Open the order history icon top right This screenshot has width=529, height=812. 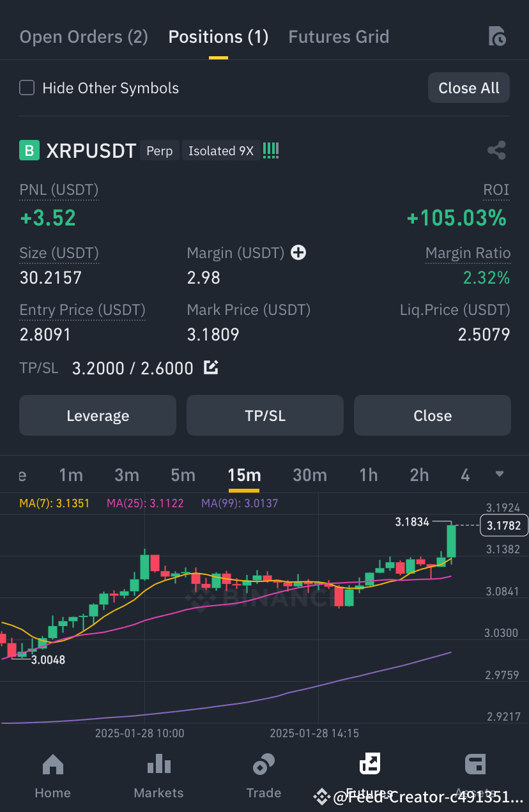497,36
